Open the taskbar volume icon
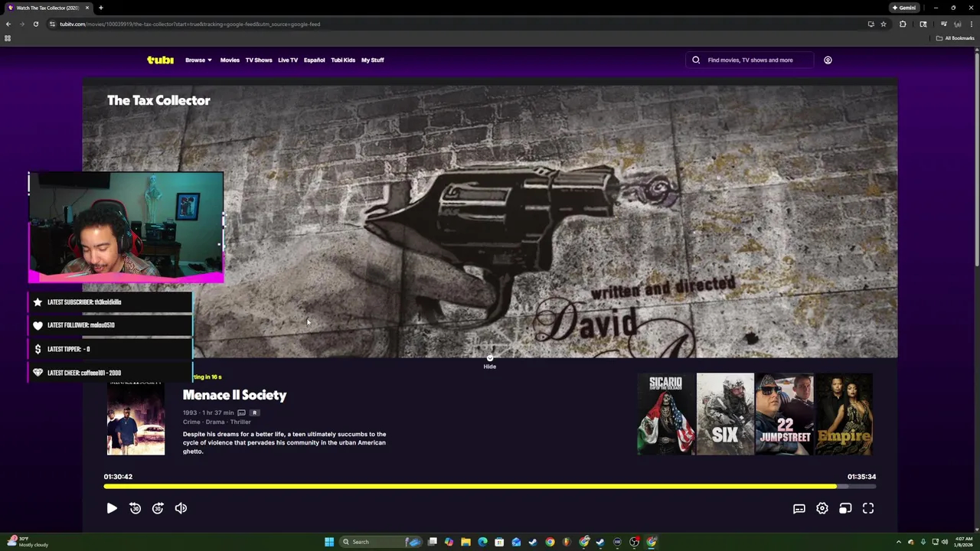The height and width of the screenshot is (551, 980). (944, 542)
